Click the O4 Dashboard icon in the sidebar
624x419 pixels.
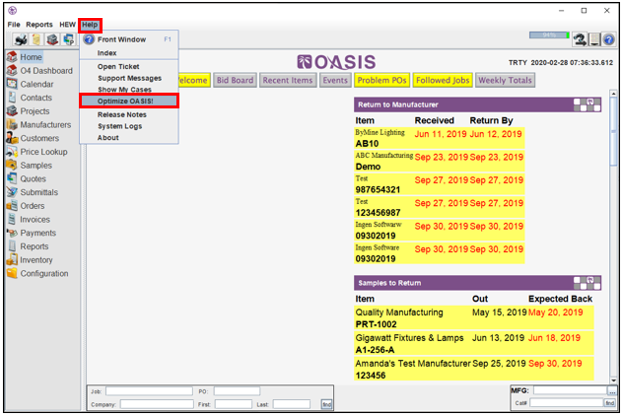coord(12,70)
